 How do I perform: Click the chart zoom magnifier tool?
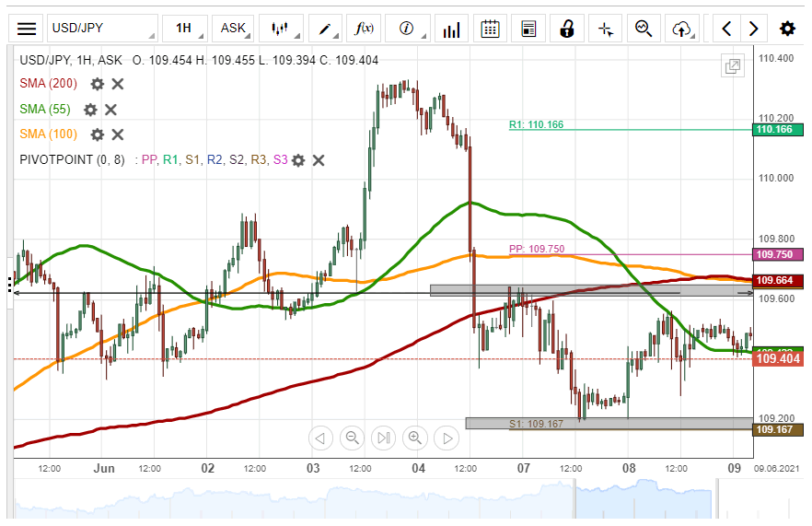click(644, 29)
